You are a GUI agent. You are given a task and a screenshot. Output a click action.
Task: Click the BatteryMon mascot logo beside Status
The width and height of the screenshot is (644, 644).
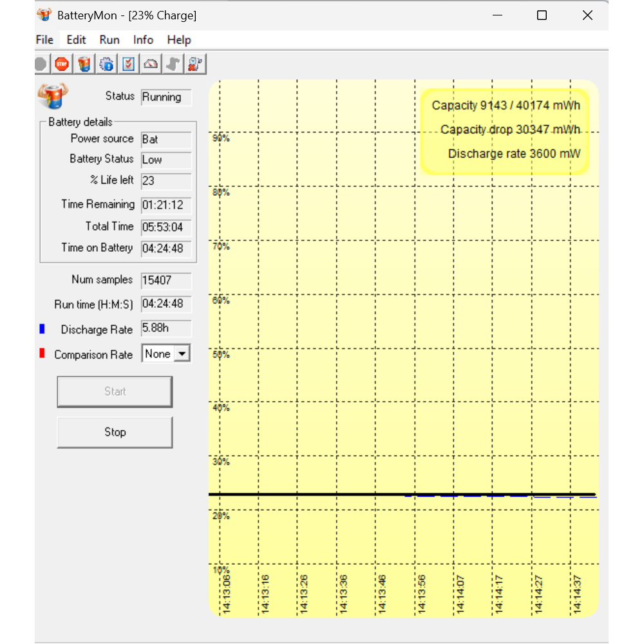point(53,97)
